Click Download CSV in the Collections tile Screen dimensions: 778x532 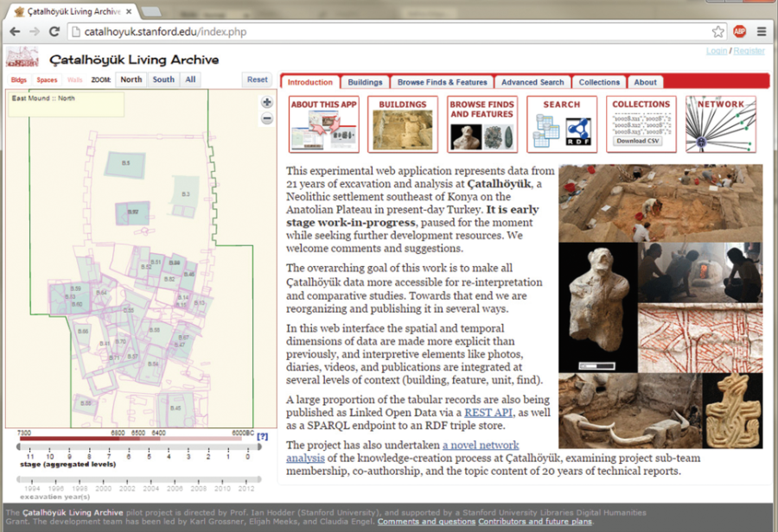tap(637, 141)
